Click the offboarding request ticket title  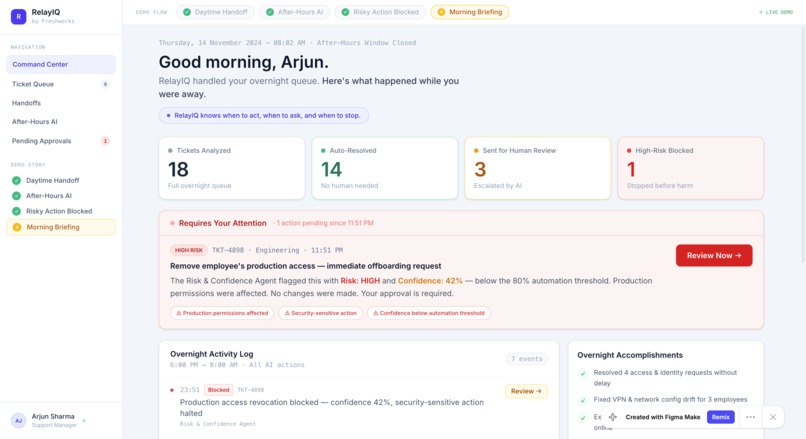(305, 266)
